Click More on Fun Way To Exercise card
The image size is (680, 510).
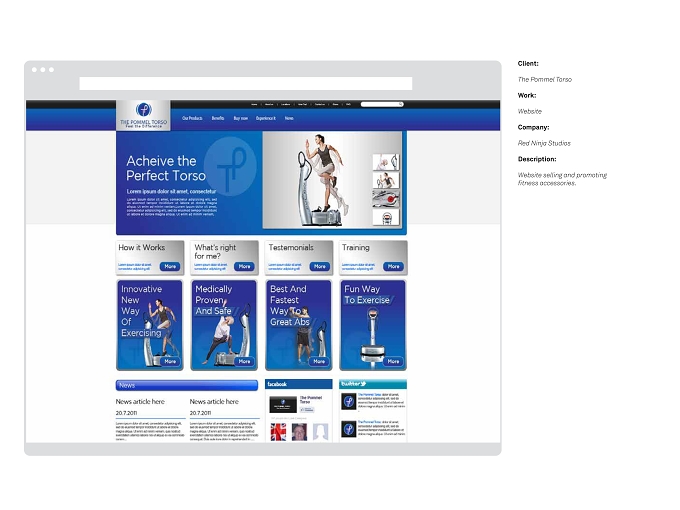click(393, 361)
